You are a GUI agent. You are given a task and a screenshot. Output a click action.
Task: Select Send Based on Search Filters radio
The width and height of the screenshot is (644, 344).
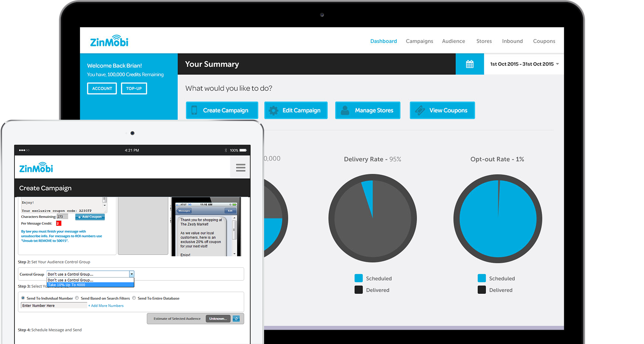(x=77, y=298)
